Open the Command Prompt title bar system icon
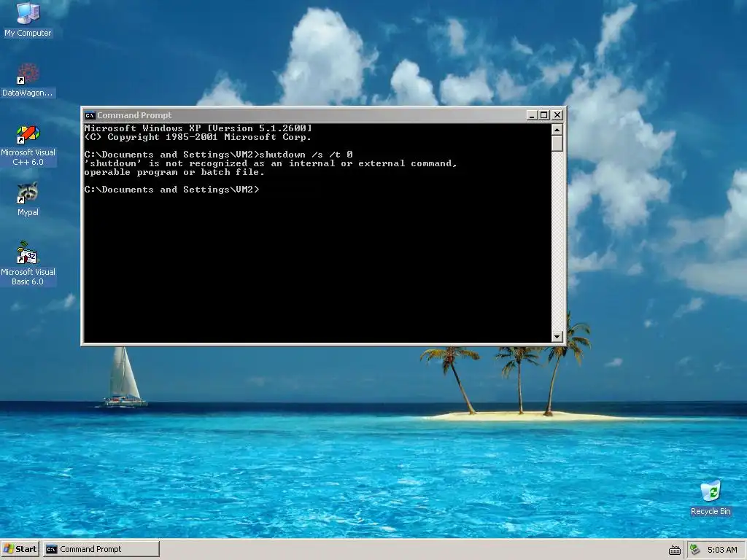The width and height of the screenshot is (747, 560). (x=90, y=115)
